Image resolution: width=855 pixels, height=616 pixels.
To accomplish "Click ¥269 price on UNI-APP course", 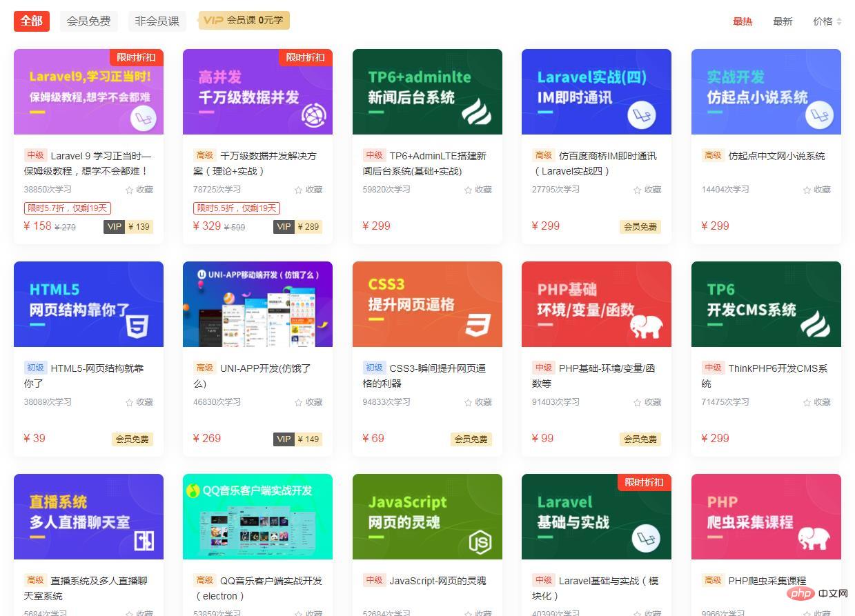I will click(207, 438).
